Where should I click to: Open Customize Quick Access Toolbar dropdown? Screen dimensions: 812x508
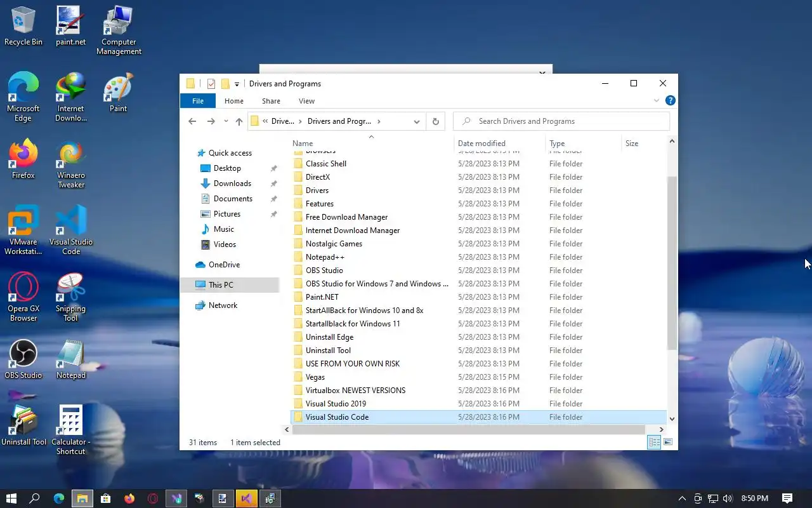[x=237, y=84]
